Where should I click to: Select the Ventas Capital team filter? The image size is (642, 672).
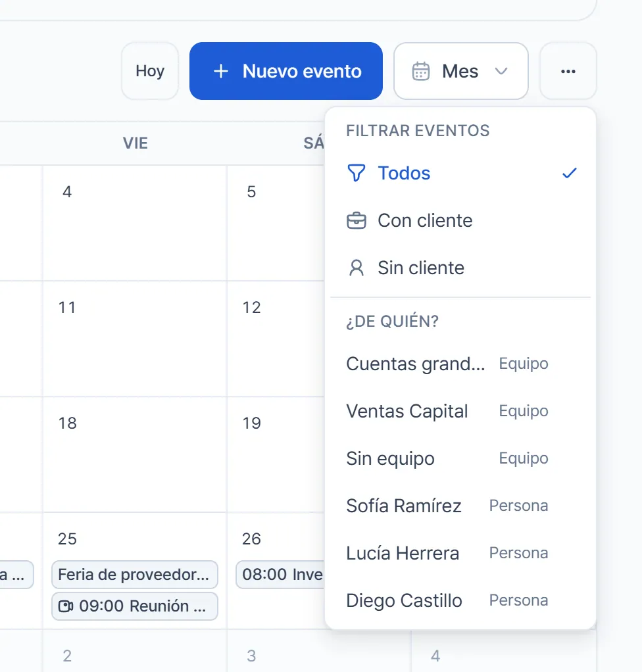click(460, 411)
